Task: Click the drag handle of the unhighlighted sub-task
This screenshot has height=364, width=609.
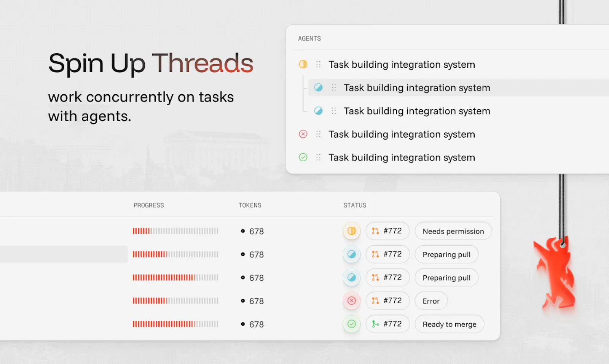Action: coord(333,111)
